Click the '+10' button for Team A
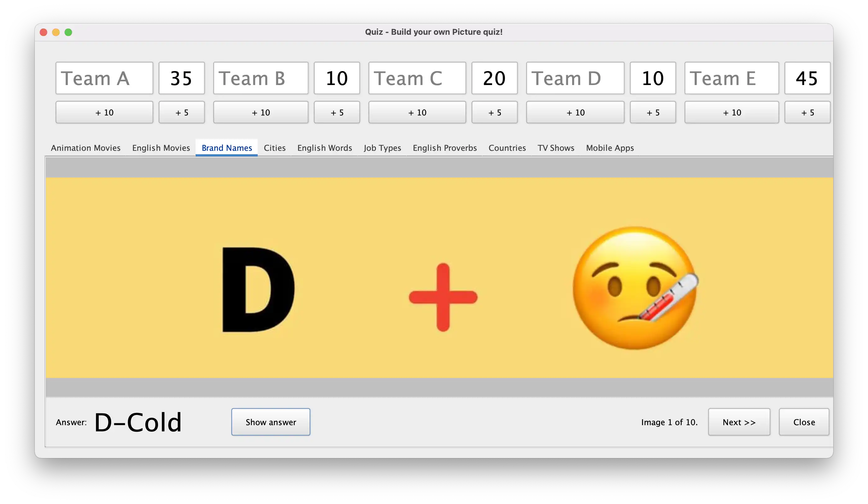Image resolution: width=868 pixels, height=504 pixels. [106, 112]
